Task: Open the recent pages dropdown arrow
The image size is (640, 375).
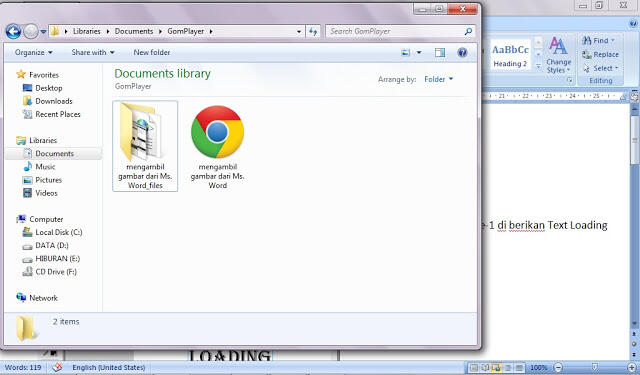Action: tap(43, 32)
